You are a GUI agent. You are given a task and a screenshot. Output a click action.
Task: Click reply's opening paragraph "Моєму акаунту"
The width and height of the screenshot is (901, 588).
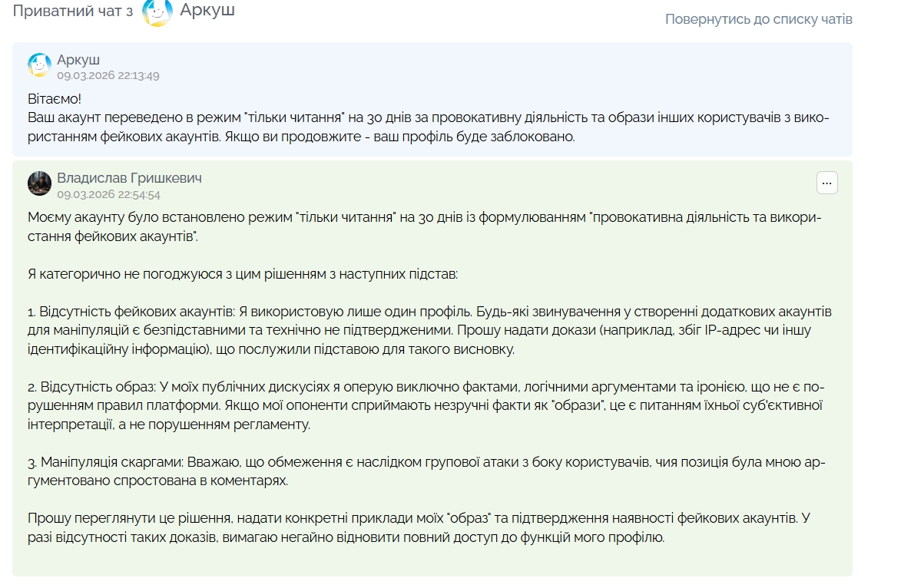pyautogui.click(x=424, y=226)
